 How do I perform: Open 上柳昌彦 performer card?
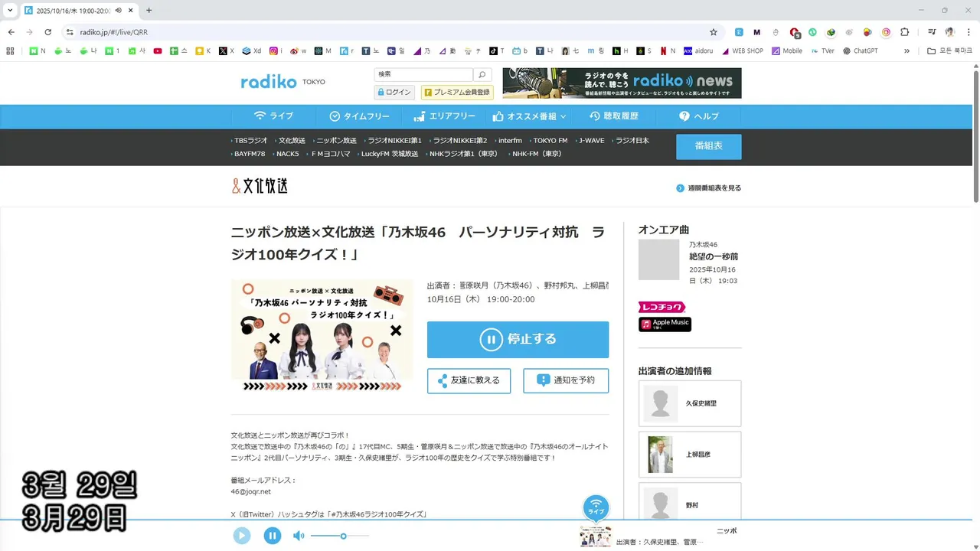[690, 455]
